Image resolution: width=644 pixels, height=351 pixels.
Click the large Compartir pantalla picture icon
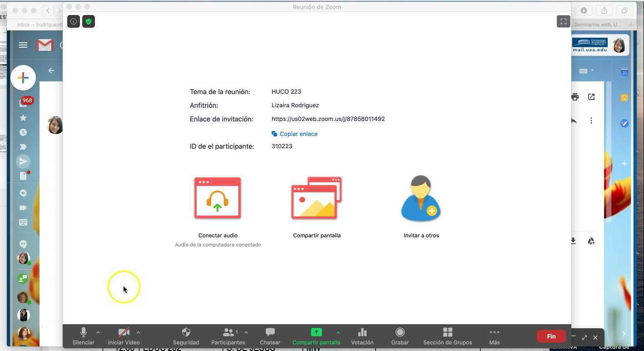317,198
